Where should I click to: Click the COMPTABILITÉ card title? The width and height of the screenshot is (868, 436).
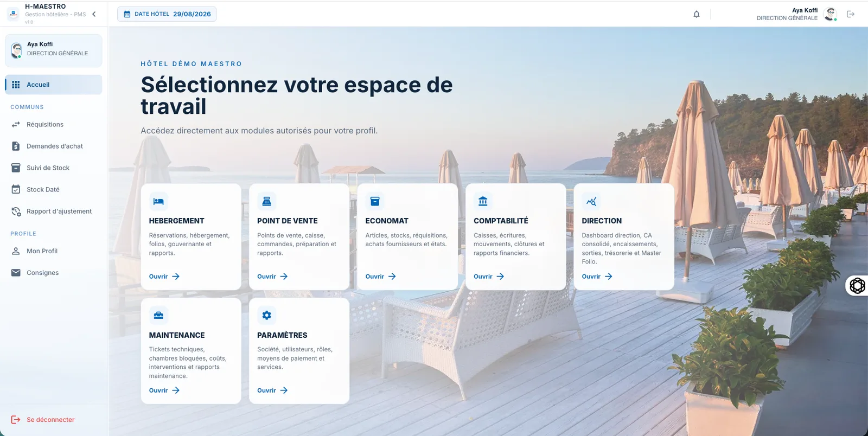[501, 221]
